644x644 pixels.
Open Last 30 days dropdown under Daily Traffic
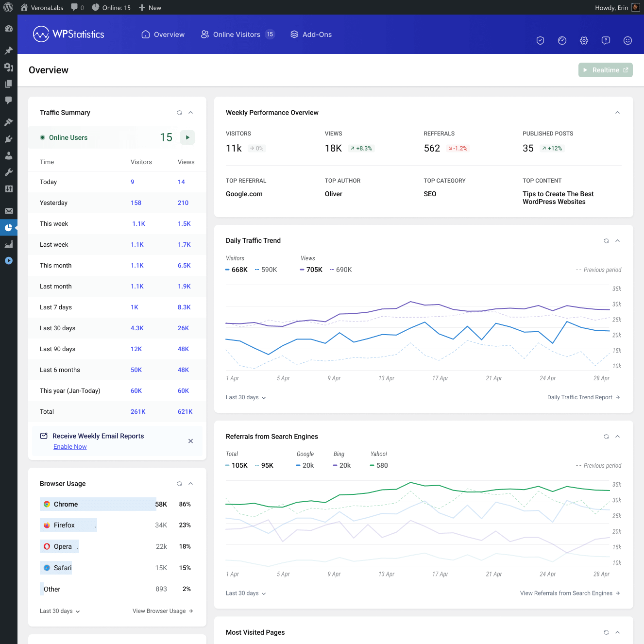[246, 397]
